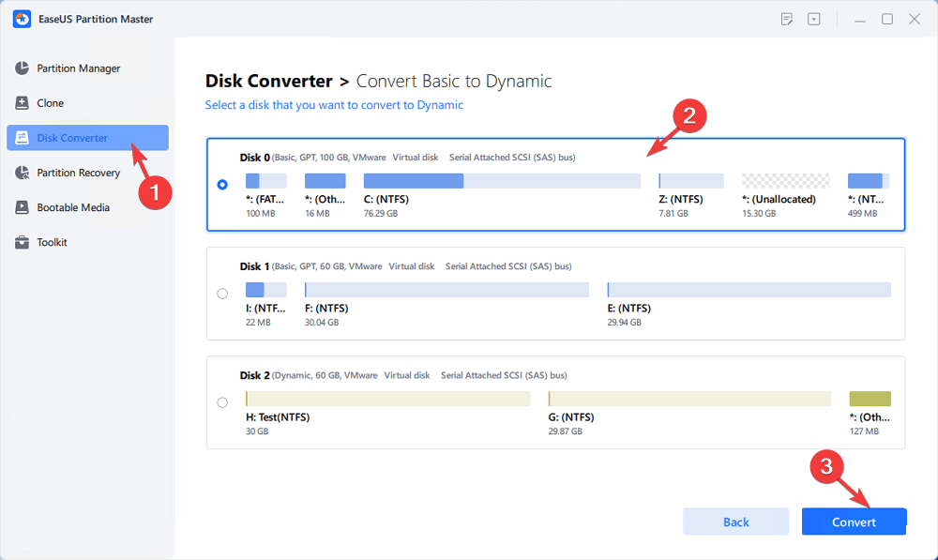
Task: Open the Clone section
Action: point(87,103)
